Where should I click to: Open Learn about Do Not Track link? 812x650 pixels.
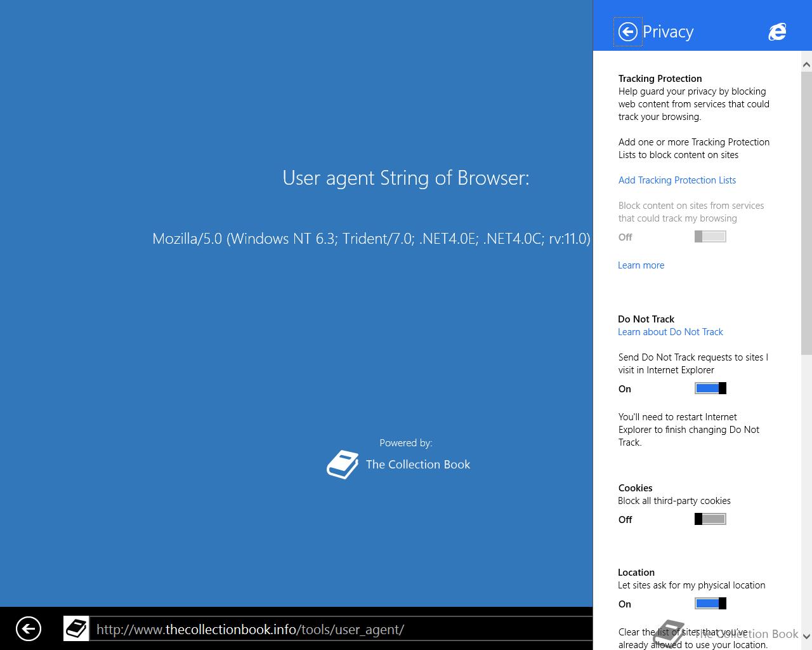(x=670, y=332)
